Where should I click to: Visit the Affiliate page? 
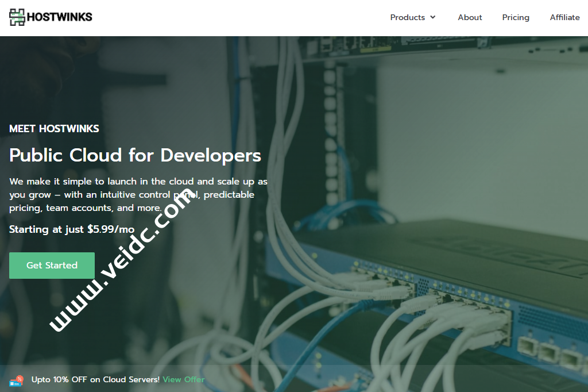(x=565, y=17)
